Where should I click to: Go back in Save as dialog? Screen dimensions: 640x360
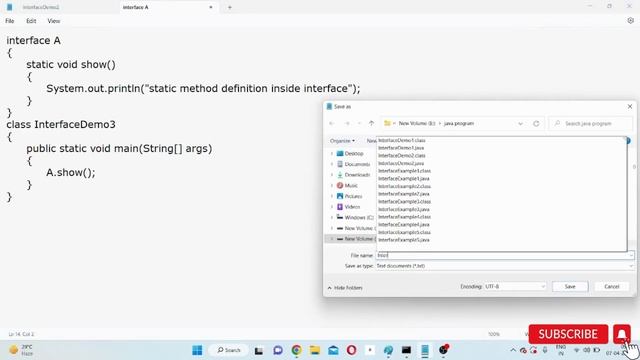point(332,123)
